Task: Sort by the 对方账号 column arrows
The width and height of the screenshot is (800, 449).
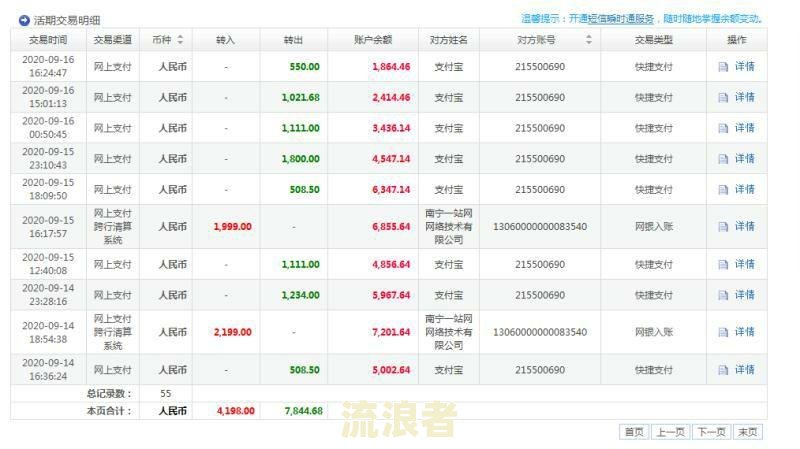Action: [x=589, y=39]
